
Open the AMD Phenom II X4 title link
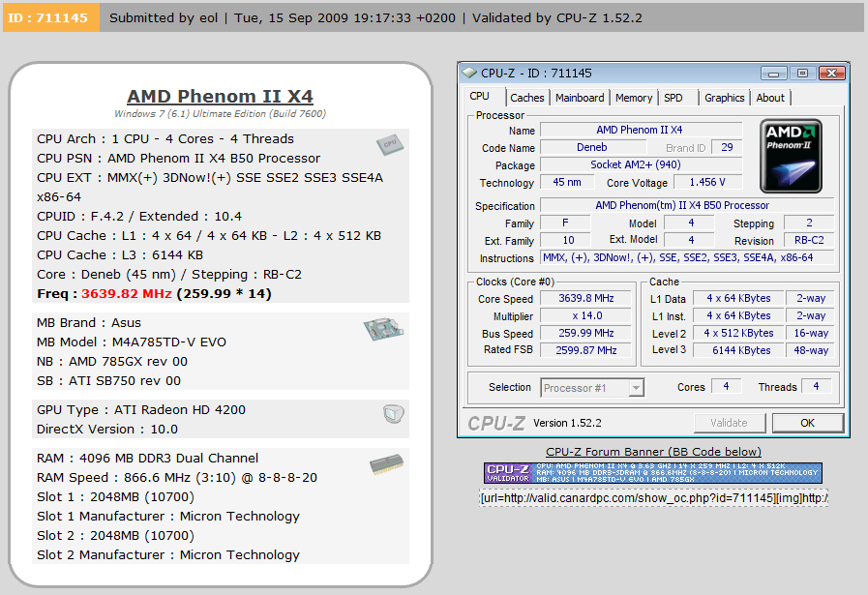click(220, 97)
